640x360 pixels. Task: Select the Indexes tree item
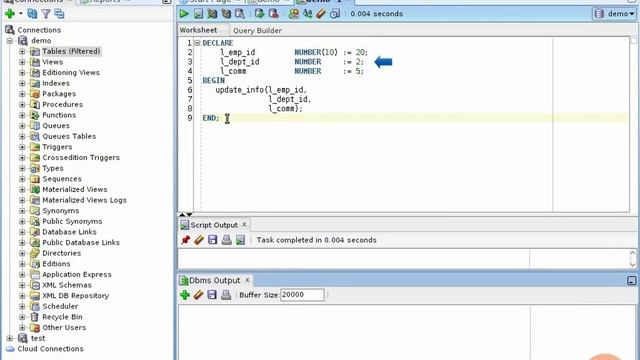coord(56,83)
